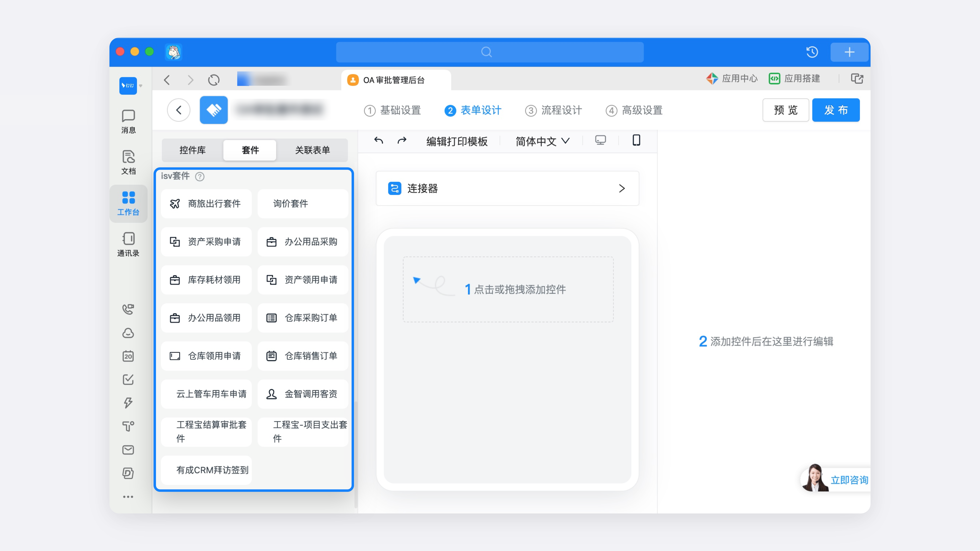
Task: Select the 工作台 workbench sidebar icon
Action: click(x=128, y=203)
